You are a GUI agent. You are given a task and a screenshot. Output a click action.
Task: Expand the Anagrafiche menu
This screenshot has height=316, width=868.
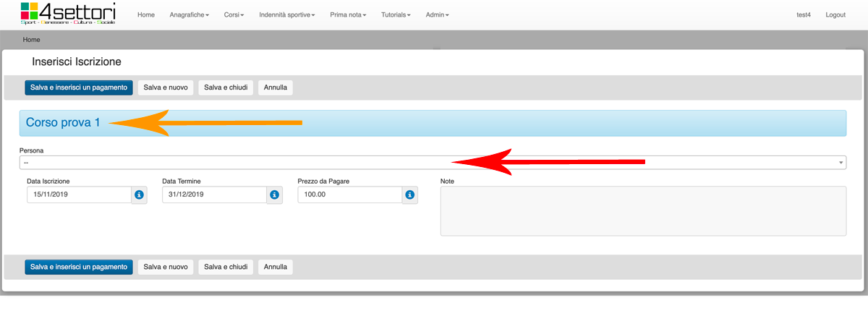pyautogui.click(x=189, y=15)
